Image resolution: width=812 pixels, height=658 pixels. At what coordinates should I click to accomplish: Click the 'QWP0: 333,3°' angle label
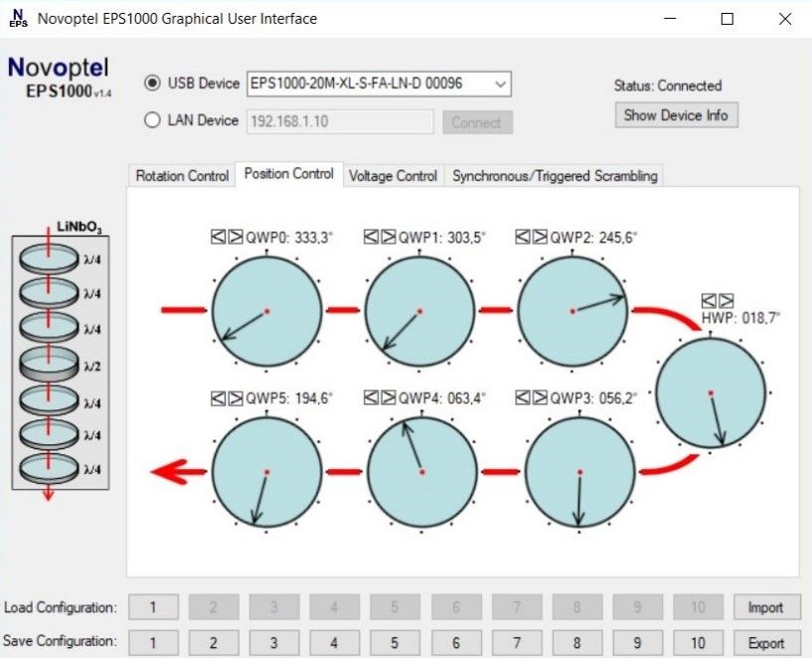click(x=289, y=238)
